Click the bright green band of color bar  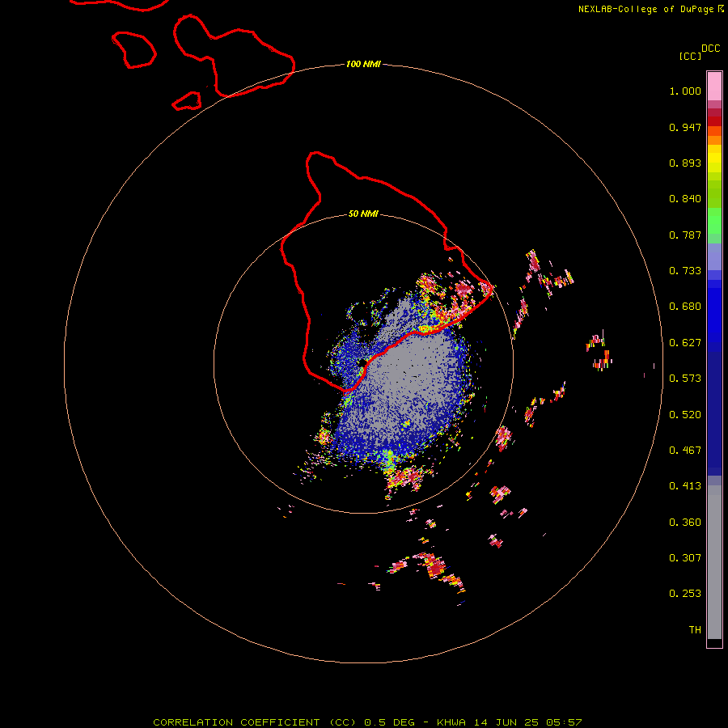(x=714, y=221)
